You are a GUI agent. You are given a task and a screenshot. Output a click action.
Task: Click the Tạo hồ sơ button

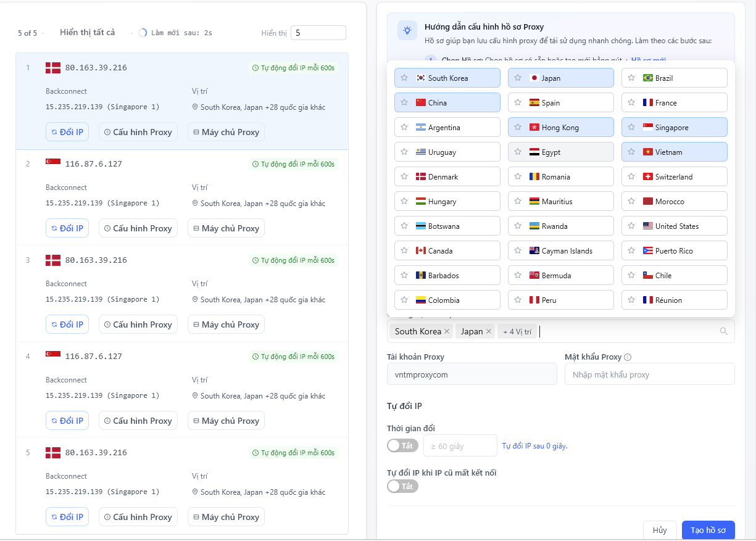coord(708,531)
